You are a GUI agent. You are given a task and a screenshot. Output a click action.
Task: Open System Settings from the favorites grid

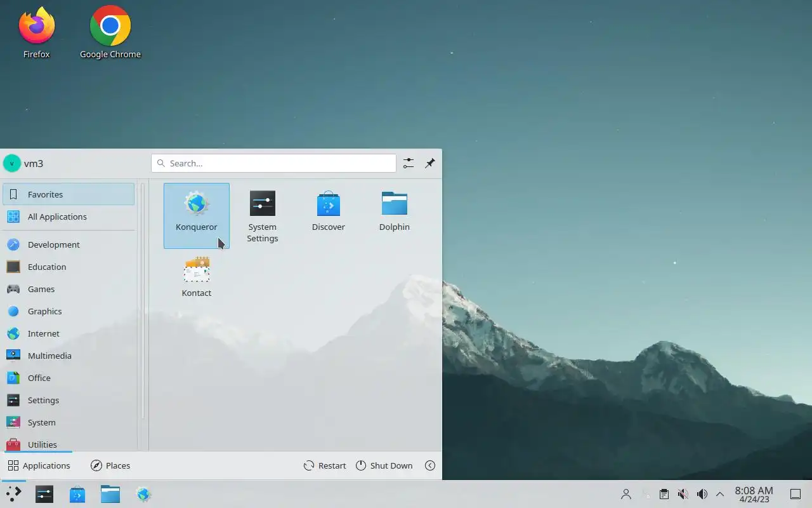263,215
